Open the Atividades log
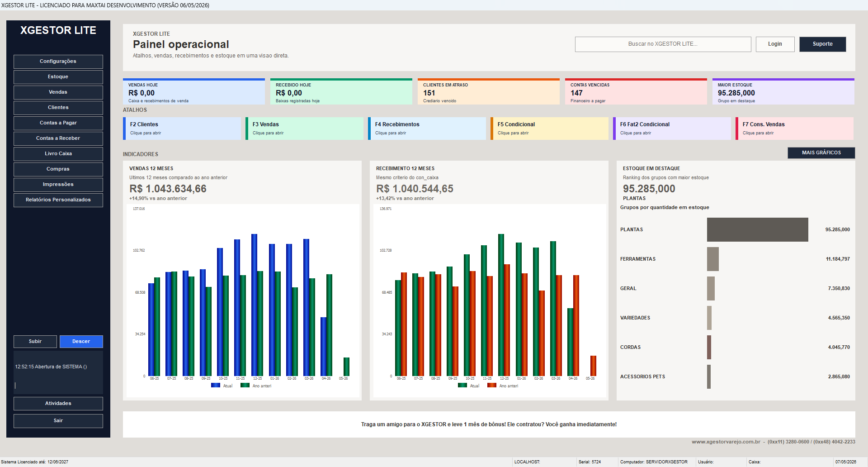This screenshot has height=467, width=868. click(58, 404)
